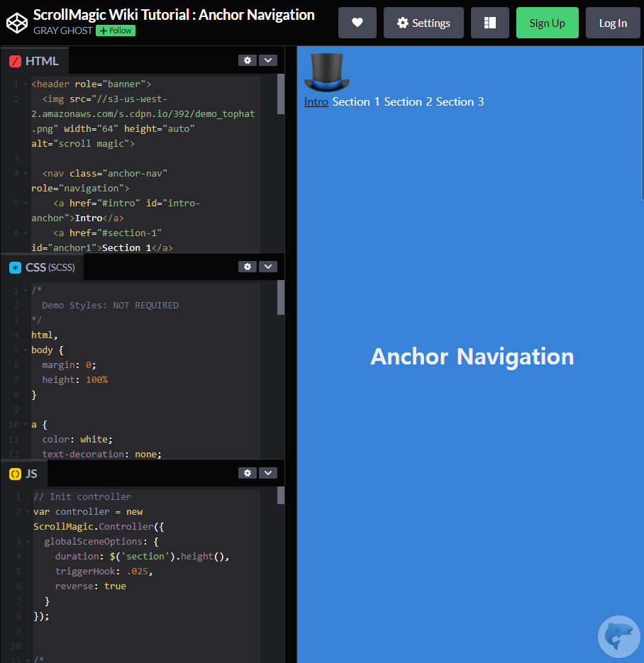This screenshot has width=644, height=663.
Task: Click the fish mascot icon at bottom right
Action: pos(618,636)
